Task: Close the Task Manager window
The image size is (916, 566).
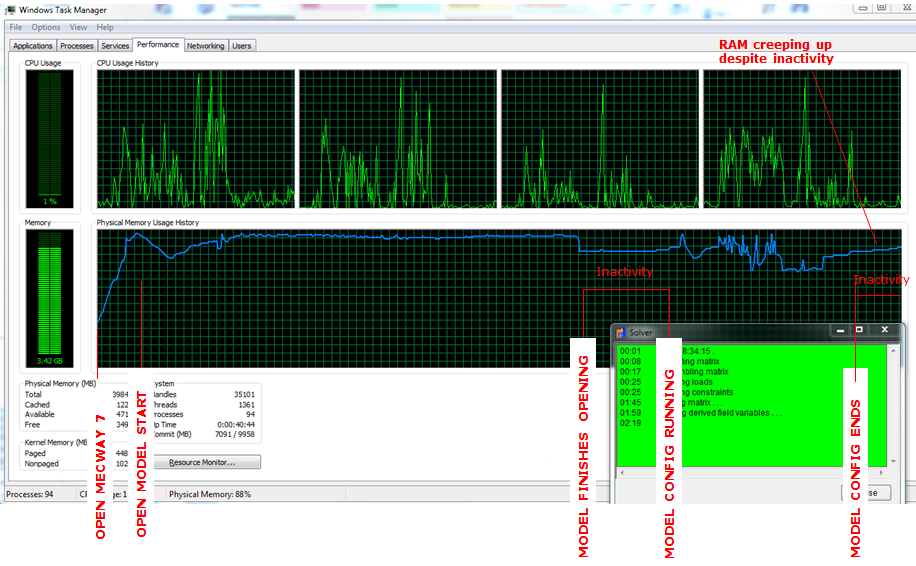Action: coord(905,7)
